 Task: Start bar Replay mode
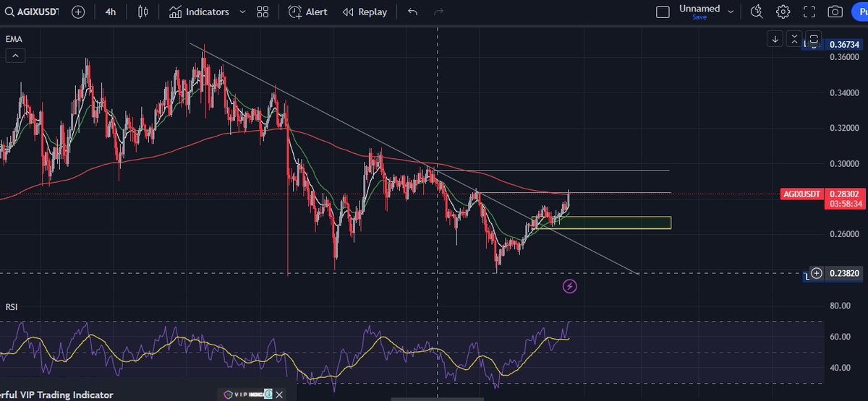click(365, 12)
